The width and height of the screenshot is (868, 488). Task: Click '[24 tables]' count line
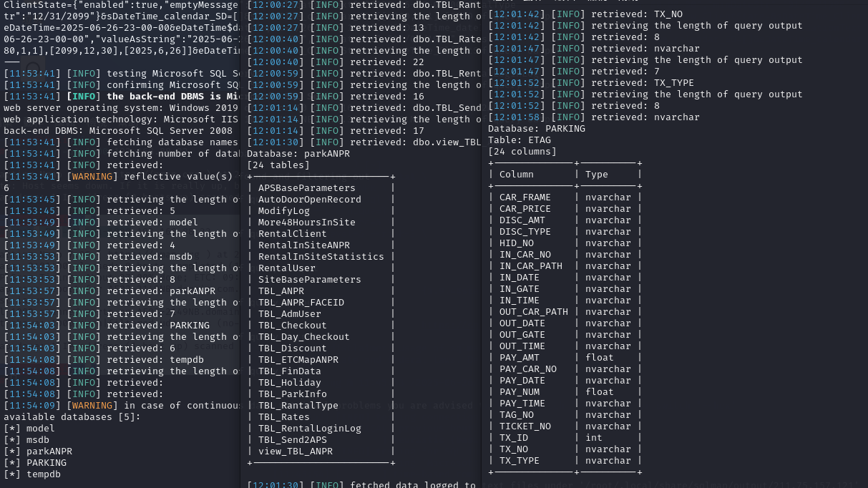click(278, 165)
